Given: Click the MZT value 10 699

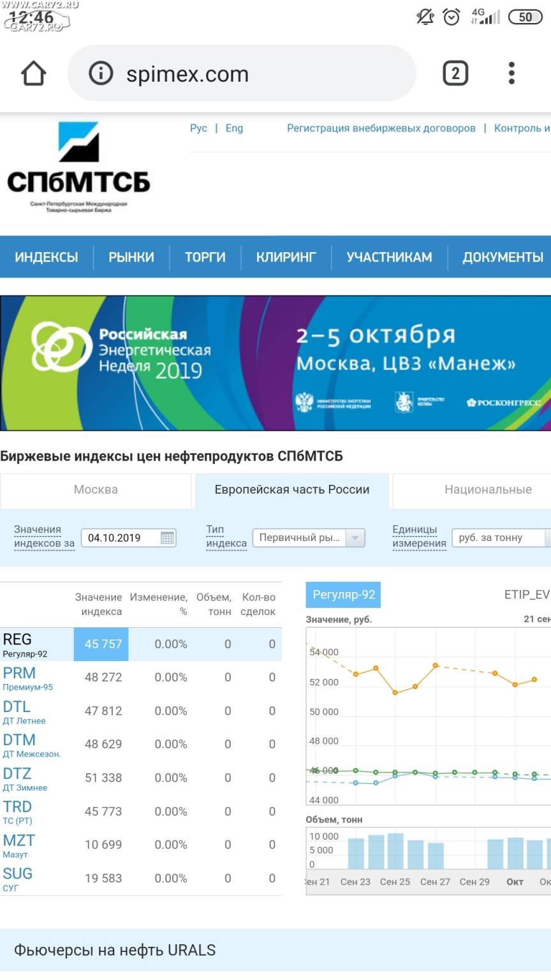Looking at the screenshot, I should [103, 845].
